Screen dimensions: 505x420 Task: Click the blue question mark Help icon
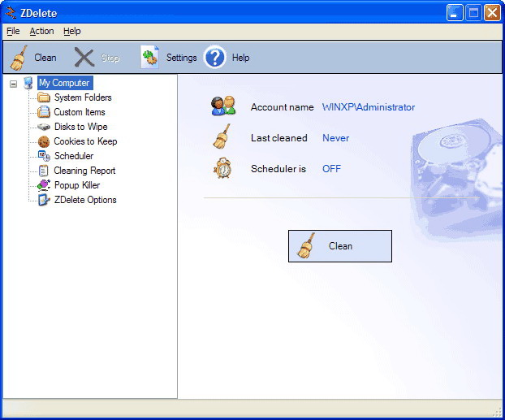215,58
